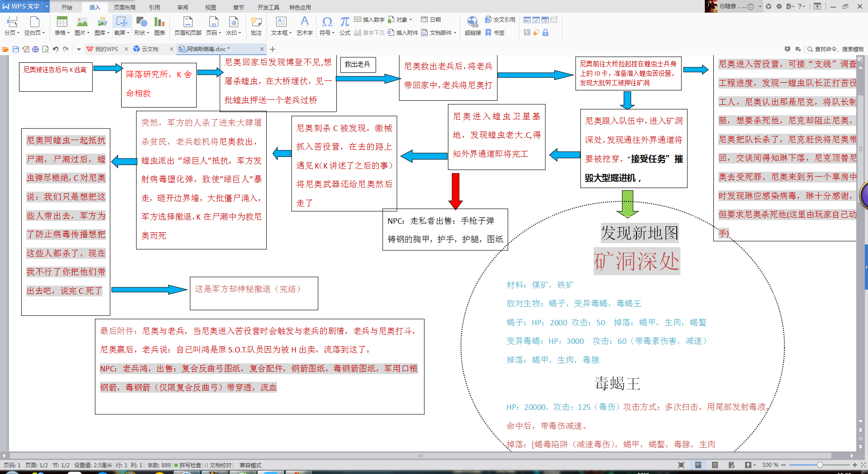The image size is (868, 474).
Task: Expand the 水印 watermark dropdown arrow
Action: [x=240, y=33]
